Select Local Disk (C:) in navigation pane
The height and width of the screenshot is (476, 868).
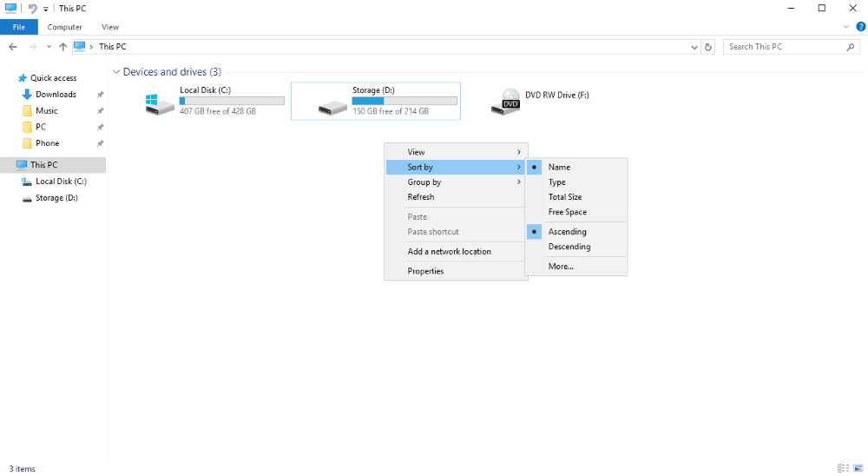point(61,182)
